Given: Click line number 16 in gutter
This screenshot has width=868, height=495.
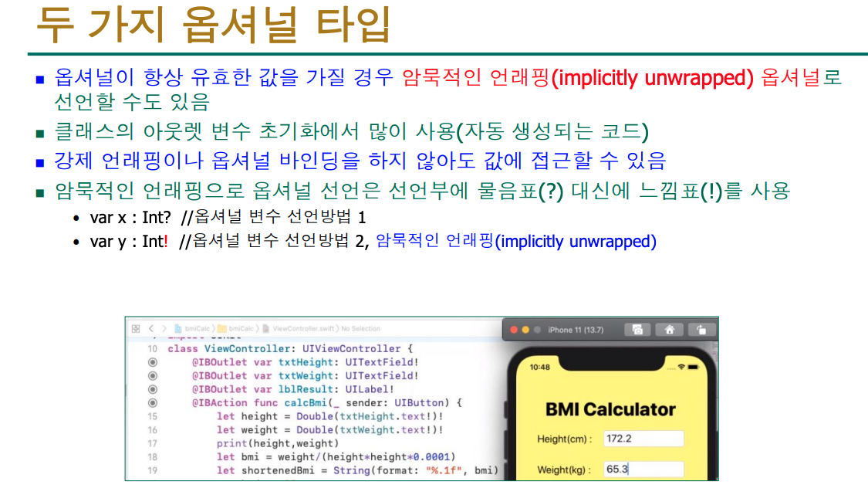Looking at the screenshot, I should pos(152,430).
